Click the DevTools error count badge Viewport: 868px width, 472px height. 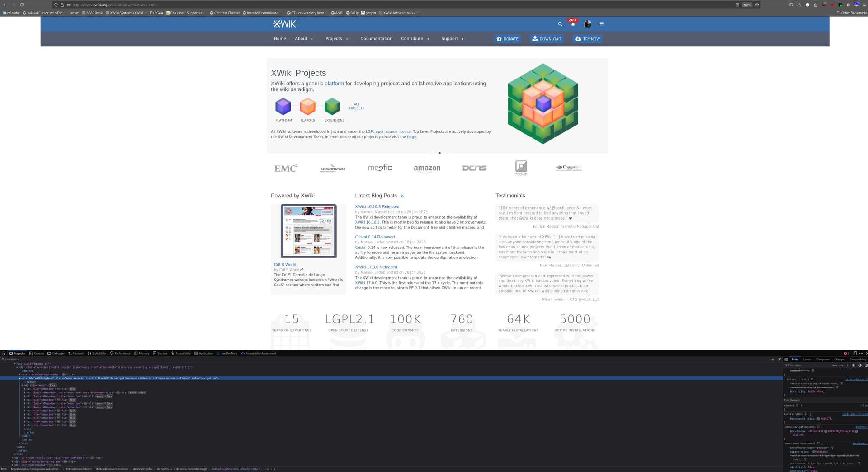click(x=847, y=353)
